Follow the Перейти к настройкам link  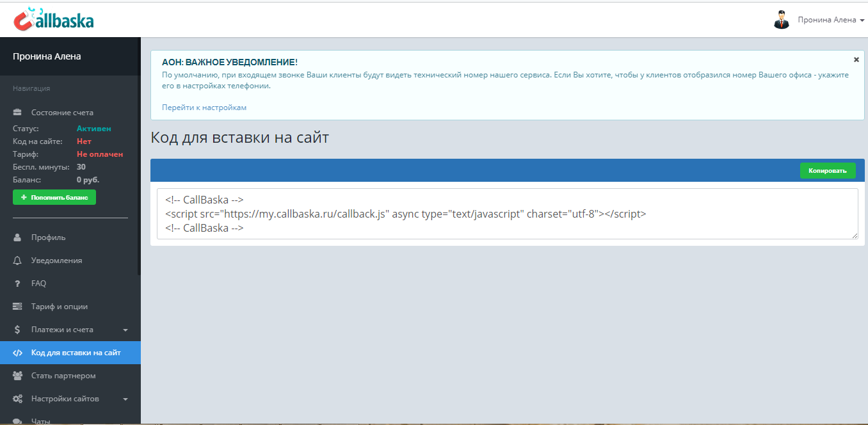202,108
